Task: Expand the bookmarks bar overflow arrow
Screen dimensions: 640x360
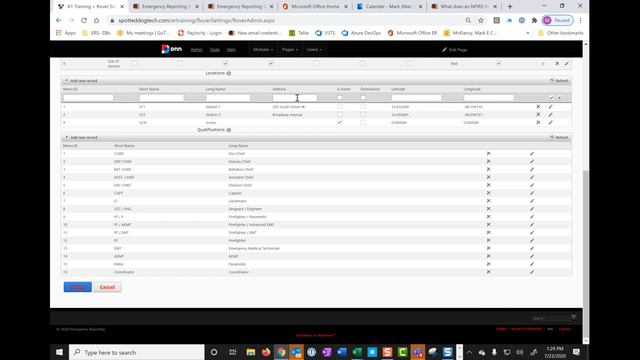Action: [x=527, y=33]
